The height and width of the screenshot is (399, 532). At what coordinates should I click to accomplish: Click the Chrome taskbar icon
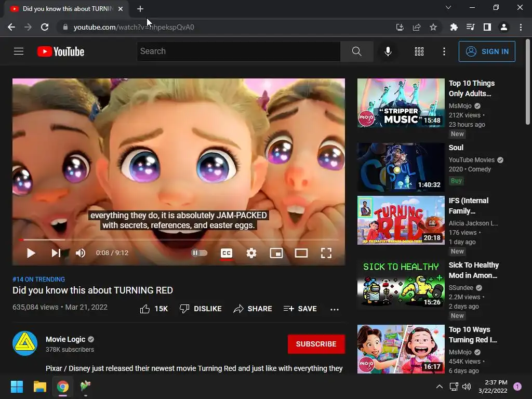coord(62,387)
